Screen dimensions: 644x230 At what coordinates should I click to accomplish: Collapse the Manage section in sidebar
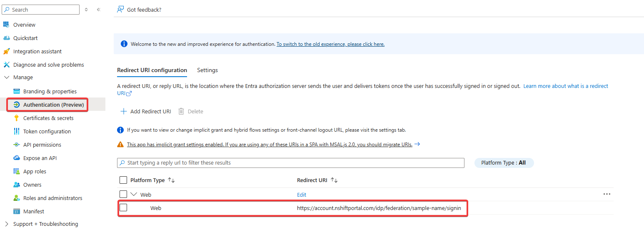6,77
